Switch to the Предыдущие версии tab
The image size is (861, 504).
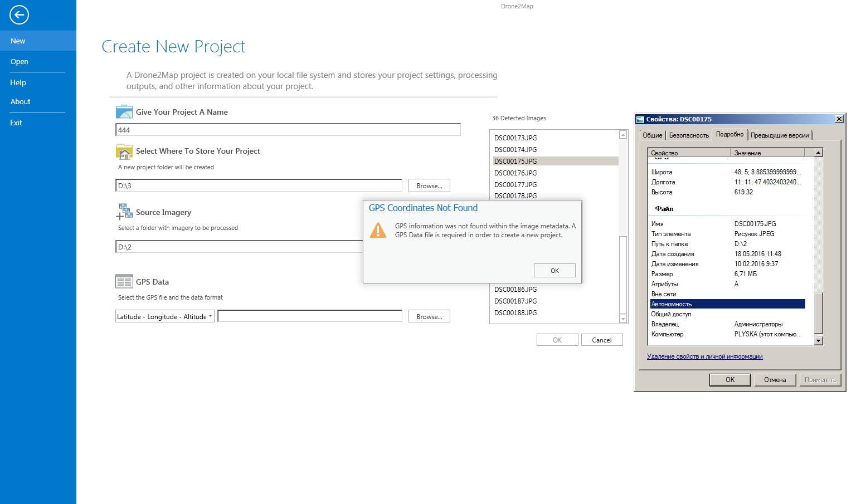point(780,135)
